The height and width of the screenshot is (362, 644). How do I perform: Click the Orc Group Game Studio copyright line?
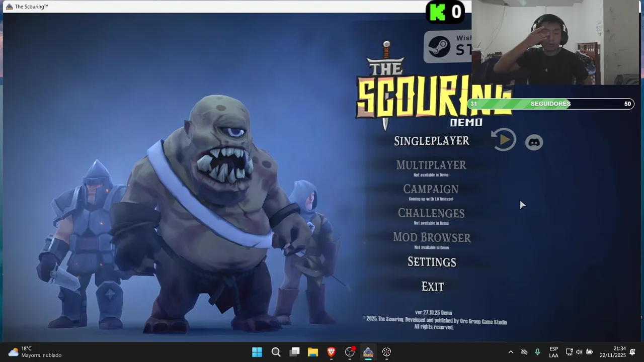coord(435,320)
